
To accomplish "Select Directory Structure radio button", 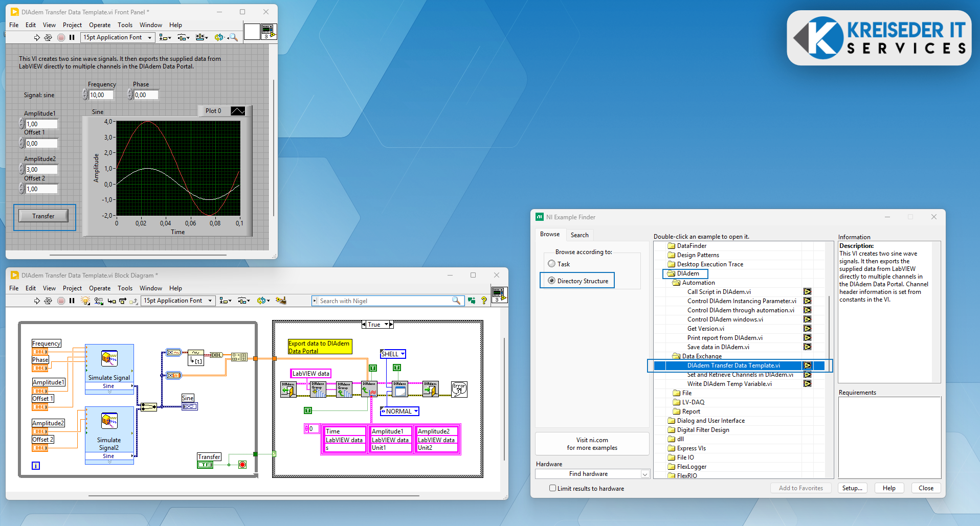I will (551, 281).
